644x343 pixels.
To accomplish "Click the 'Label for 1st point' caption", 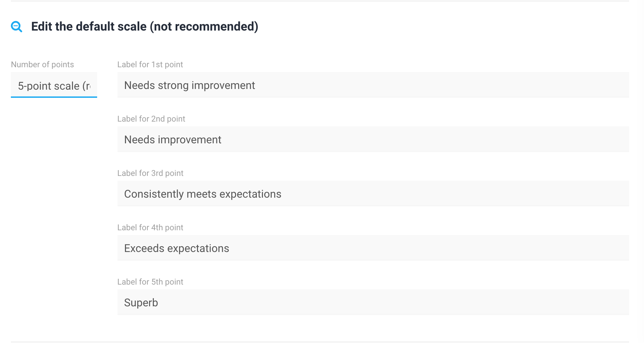I will coord(150,65).
